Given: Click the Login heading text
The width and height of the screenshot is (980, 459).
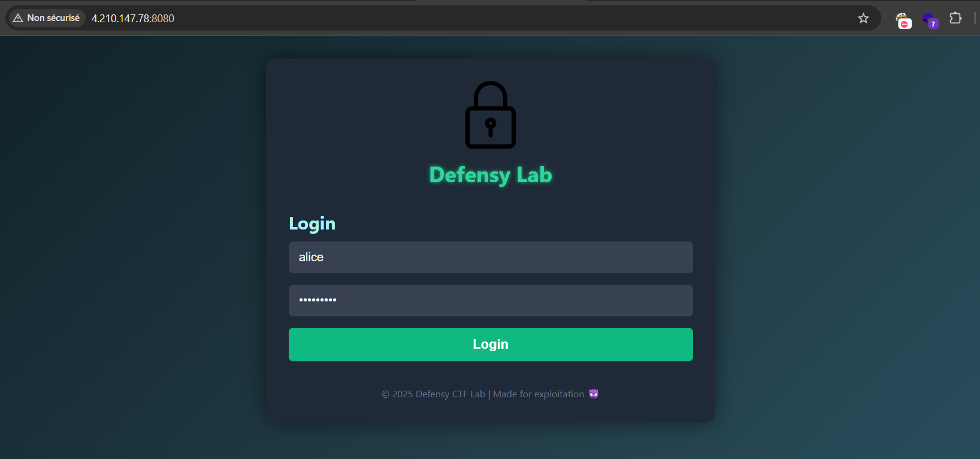Looking at the screenshot, I should tap(312, 224).
